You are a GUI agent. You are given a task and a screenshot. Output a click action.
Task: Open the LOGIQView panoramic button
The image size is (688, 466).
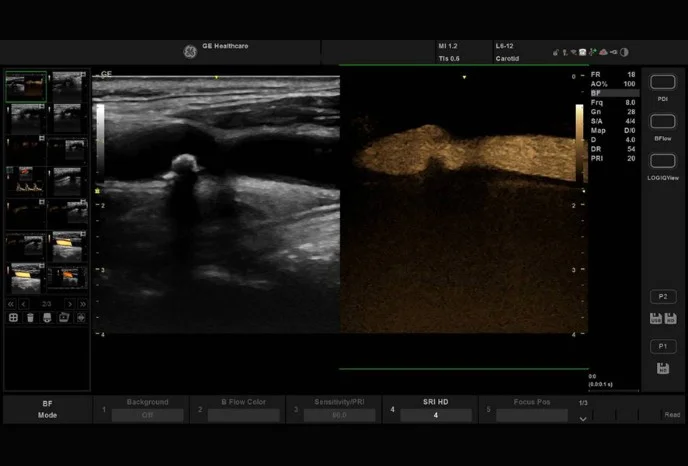point(662,161)
